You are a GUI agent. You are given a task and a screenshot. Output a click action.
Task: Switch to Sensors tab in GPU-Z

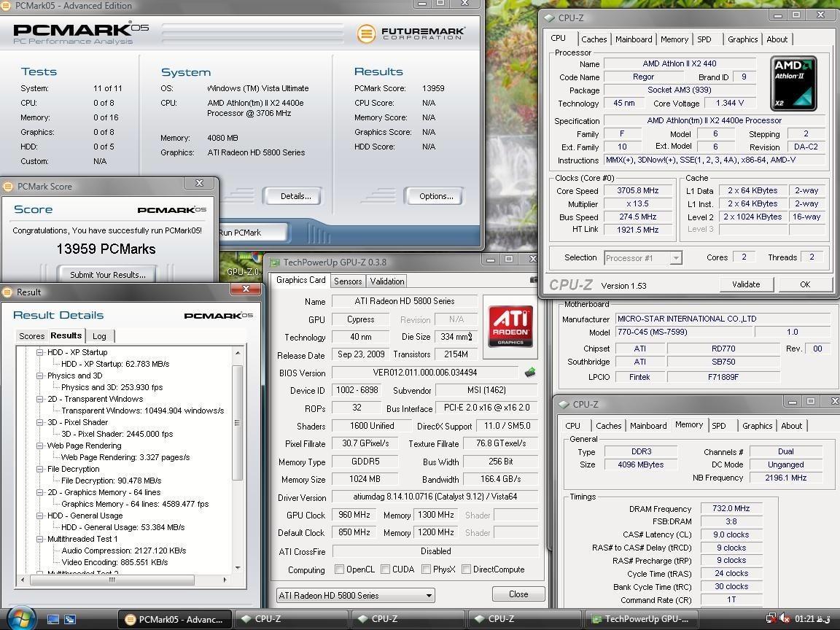tap(348, 281)
